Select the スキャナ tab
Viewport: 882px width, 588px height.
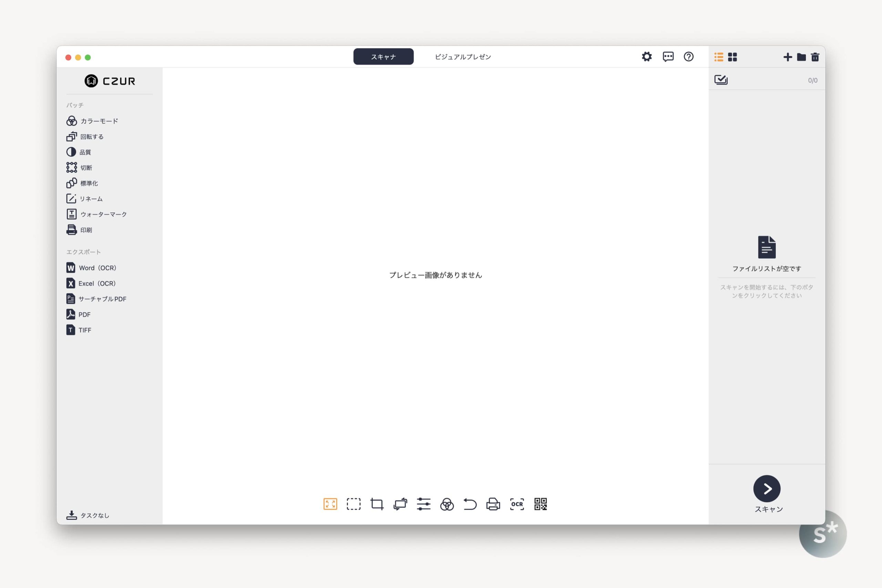[x=383, y=56]
